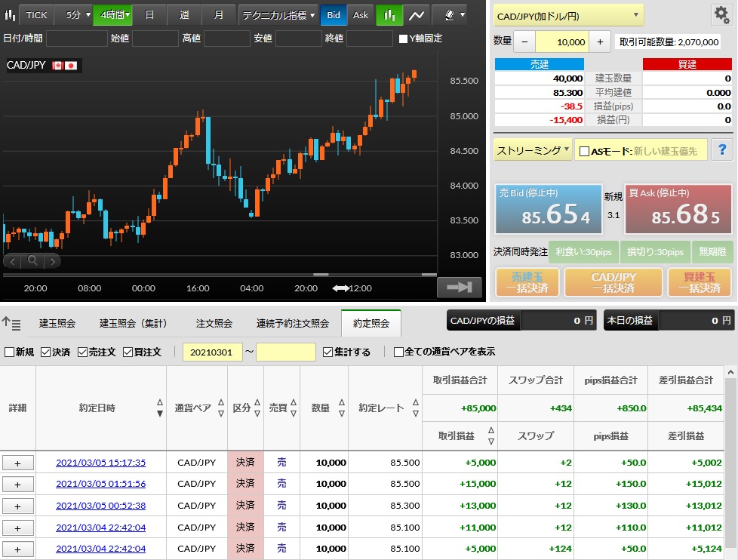Viewport: 738px width, 560px height.
Task: Open the 4時間 timeframe dropdown
Action: (x=112, y=15)
